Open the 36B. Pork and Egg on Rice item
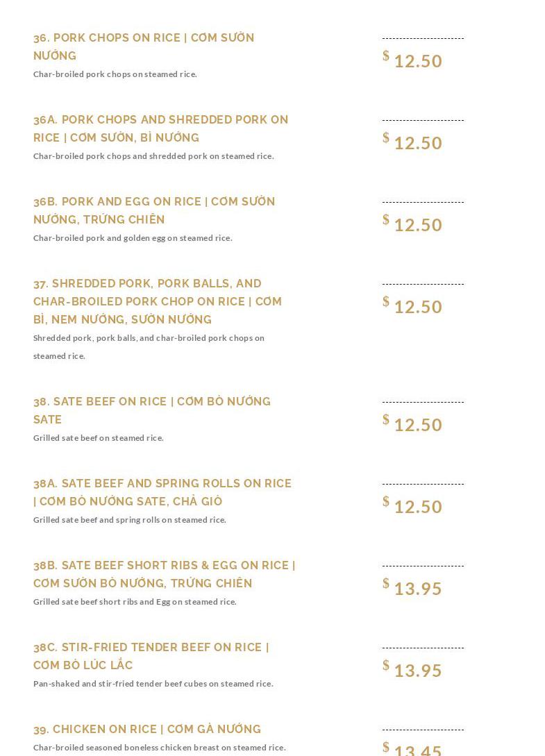Screen dimensions: 545x756 (x=154, y=210)
